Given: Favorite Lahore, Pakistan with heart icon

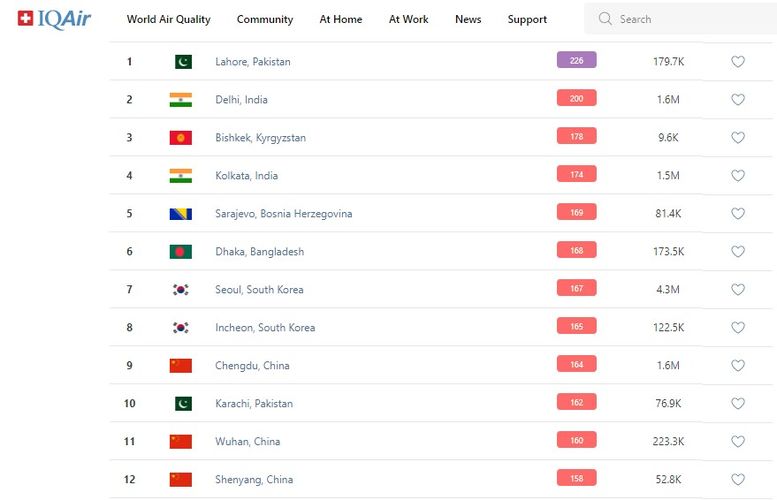Looking at the screenshot, I should click(738, 62).
